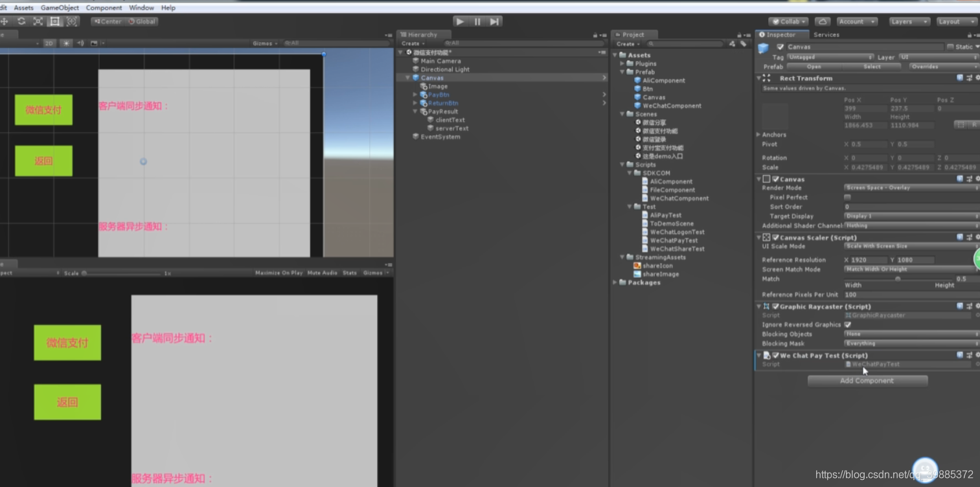Open Graphic Raycaster preset settings icon
Viewport: 980px width, 487px height.
[969, 306]
